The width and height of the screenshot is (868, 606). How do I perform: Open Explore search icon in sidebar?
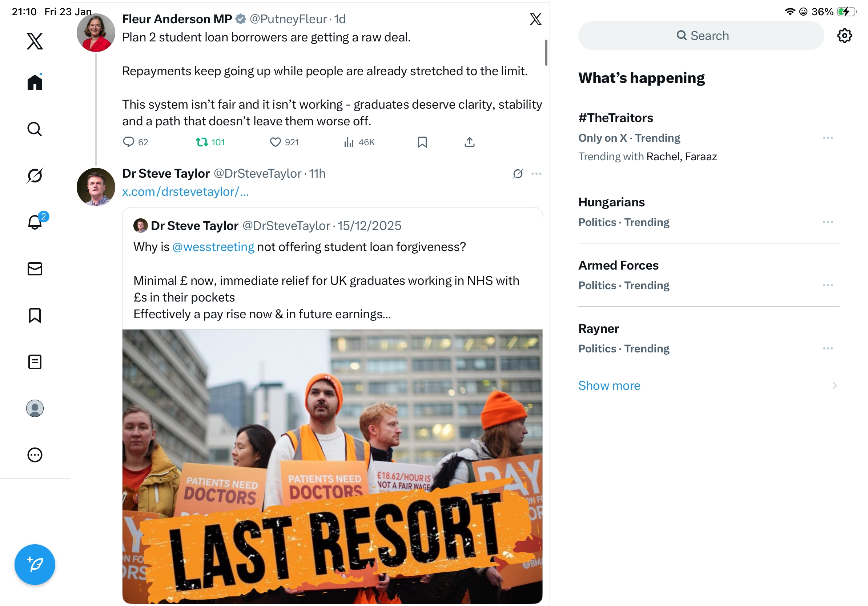point(35,129)
